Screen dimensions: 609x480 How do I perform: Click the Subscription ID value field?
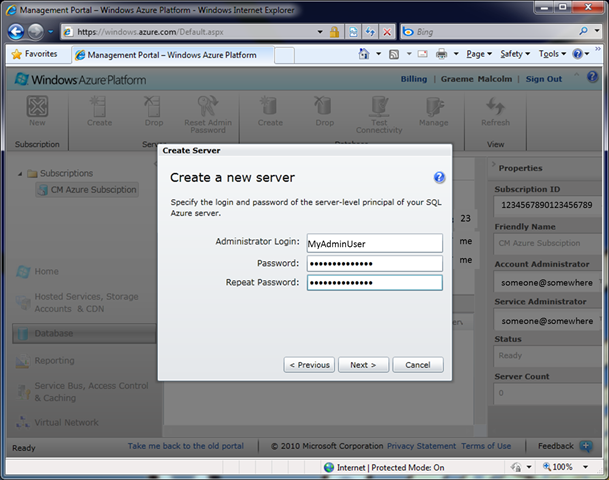(x=547, y=205)
